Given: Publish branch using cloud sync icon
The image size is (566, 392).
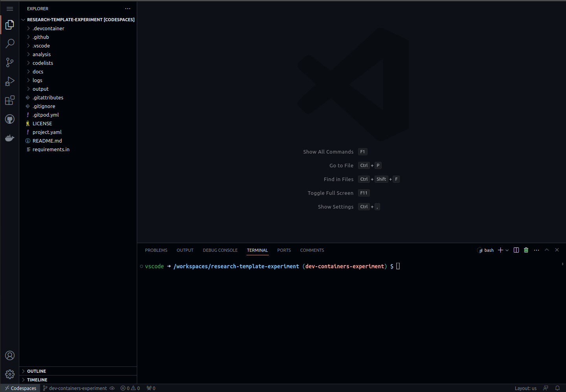Looking at the screenshot, I should 112,388.
